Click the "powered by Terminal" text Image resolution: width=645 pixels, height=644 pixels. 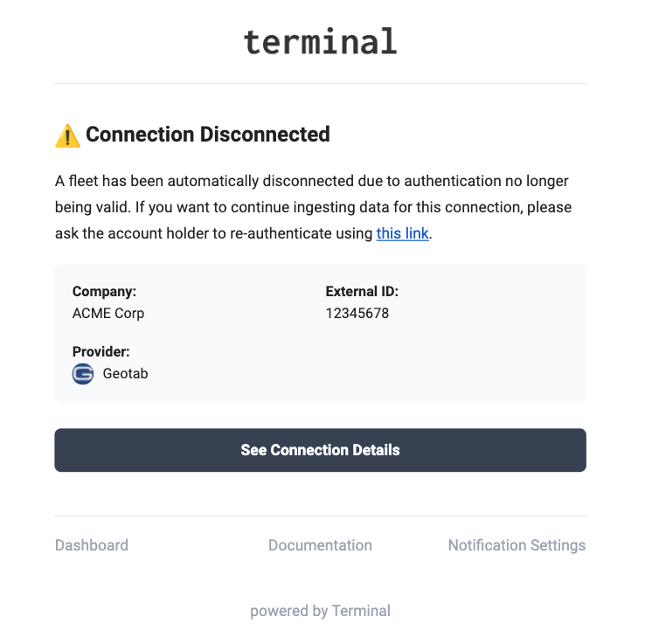(x=320, y=611)
